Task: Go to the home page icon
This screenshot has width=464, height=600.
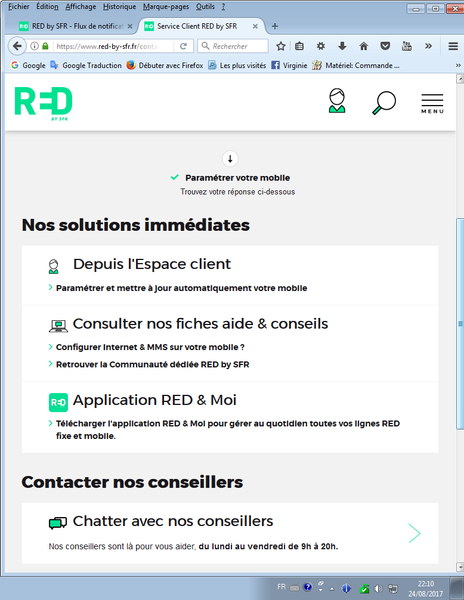Action: [363, 46]
